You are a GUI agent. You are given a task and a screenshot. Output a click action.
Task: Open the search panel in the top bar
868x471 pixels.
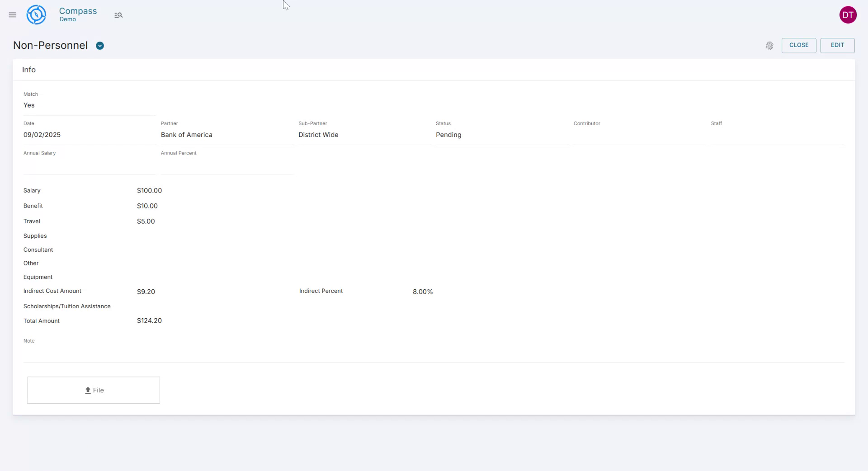pyautogui.click(x=118, y=15)
